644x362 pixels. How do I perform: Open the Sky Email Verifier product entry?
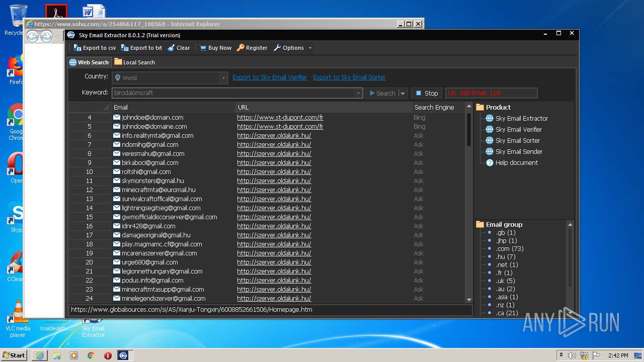pyautogui.click(x=519, y=130)
